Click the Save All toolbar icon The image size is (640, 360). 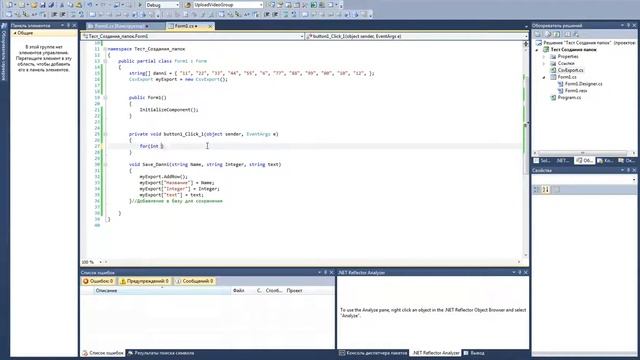click(51, 5)
